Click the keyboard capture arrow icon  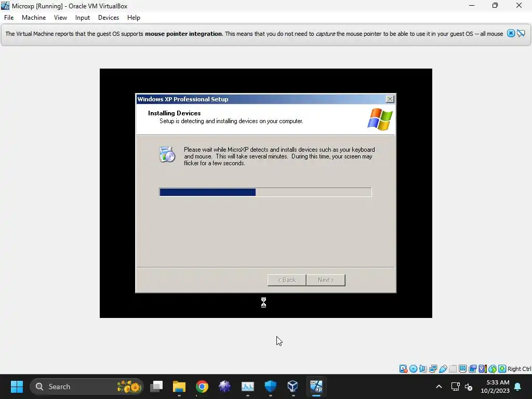[x=502, y=369]
